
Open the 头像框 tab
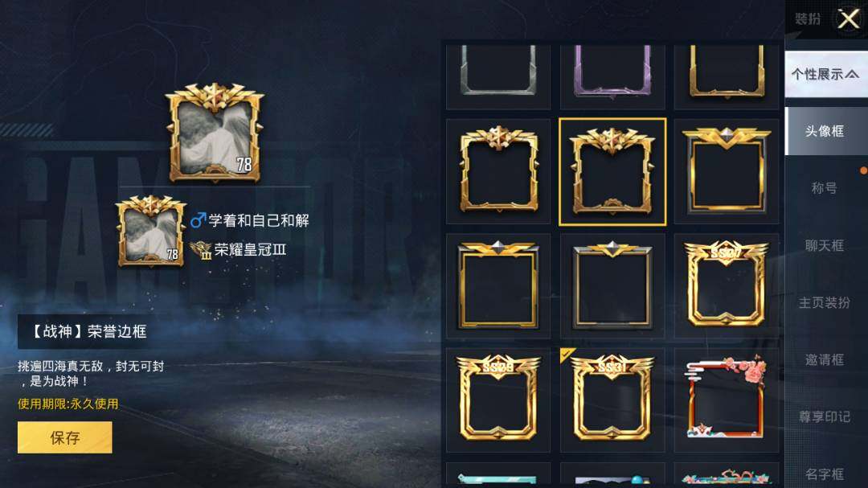point(826,131)
